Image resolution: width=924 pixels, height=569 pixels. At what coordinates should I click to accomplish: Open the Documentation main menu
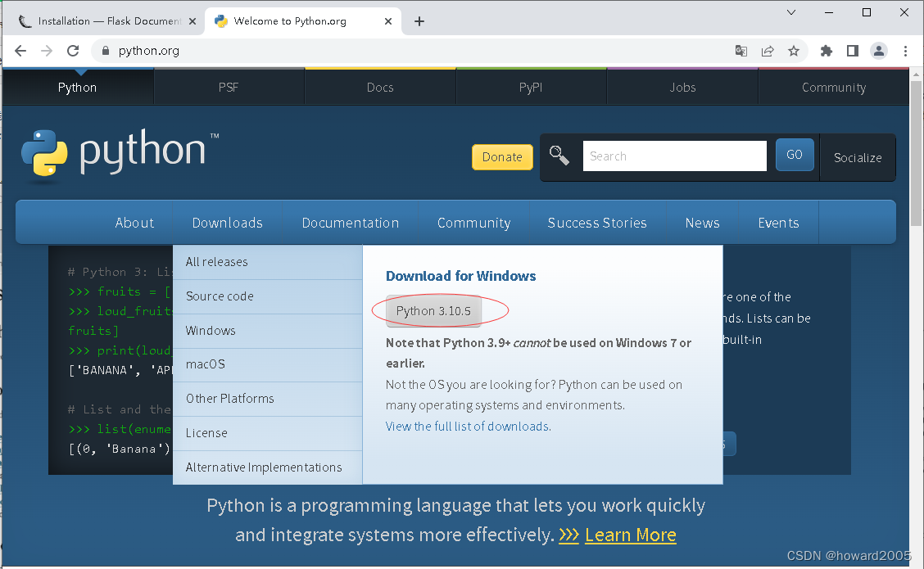tap(351, 223)
